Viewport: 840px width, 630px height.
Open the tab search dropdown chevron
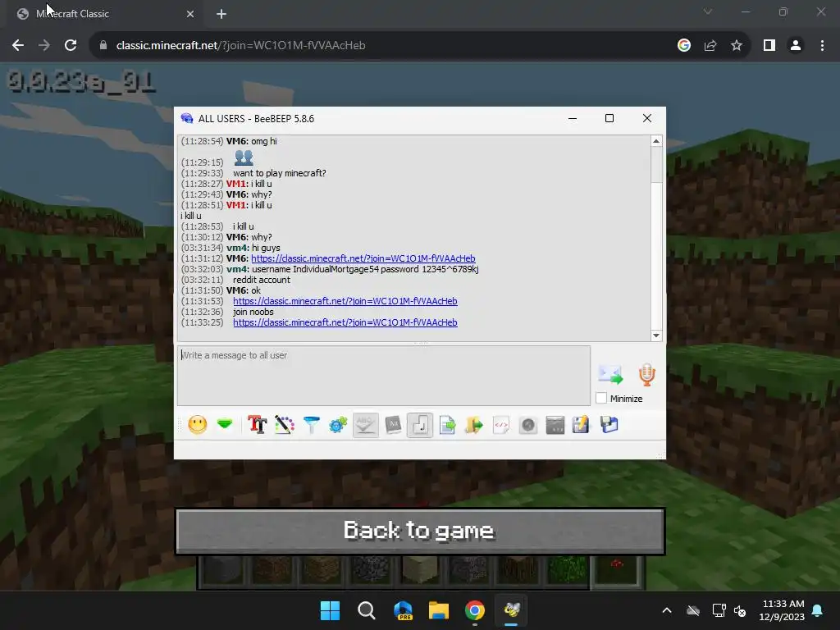tap(708, 11)
